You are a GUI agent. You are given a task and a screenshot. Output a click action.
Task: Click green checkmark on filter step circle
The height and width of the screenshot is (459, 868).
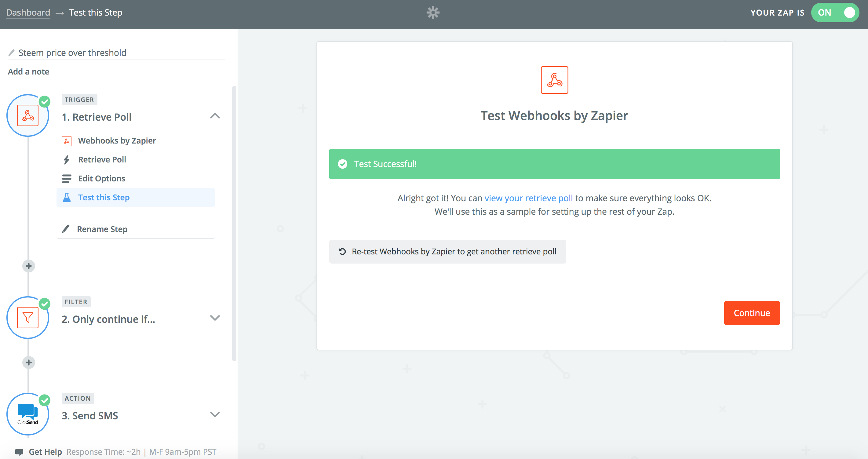pyautogui.click(x=45, y=304)
